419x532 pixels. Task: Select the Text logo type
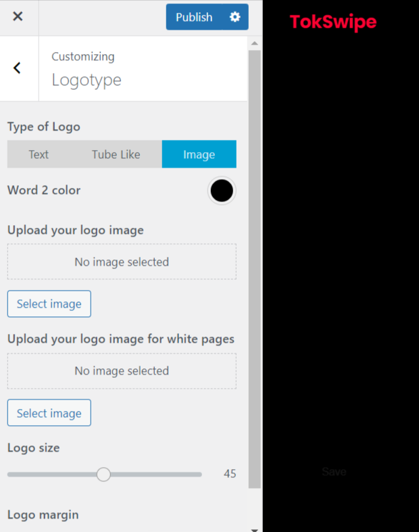click(x=39, y=154)
